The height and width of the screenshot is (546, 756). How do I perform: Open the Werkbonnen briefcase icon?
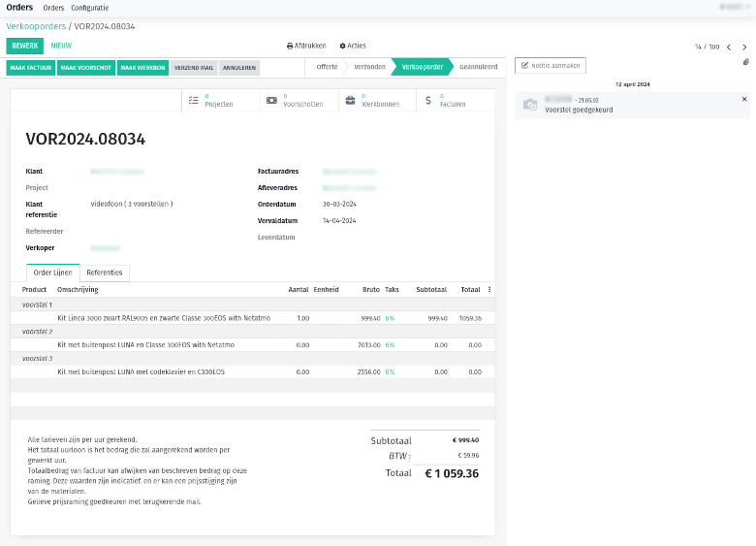pyautogui.click(x=350, y=100)
